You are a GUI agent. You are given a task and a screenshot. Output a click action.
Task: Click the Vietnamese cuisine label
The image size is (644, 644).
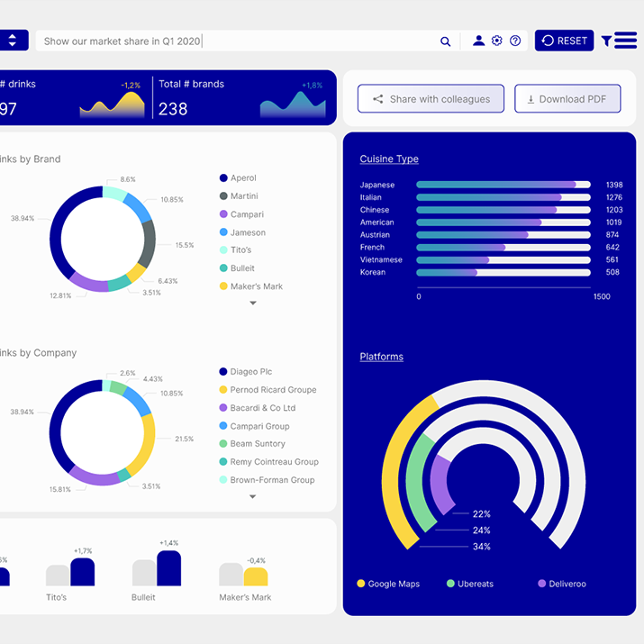tap(381, 259)
